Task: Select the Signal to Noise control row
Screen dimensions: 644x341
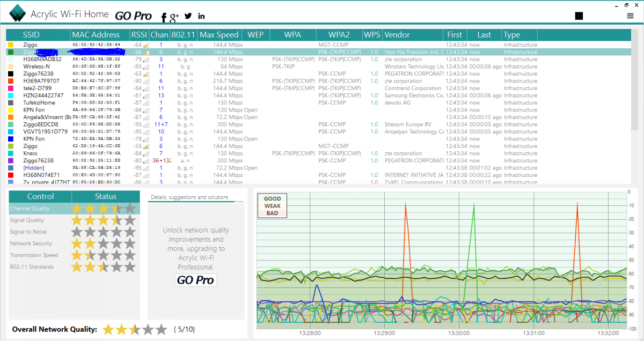Action: 75,232
